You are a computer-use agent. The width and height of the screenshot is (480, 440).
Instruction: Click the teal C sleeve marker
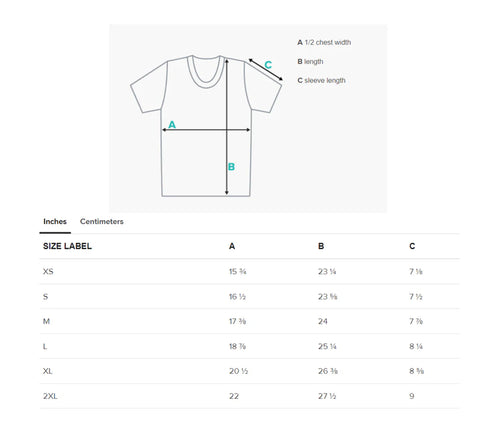268,65
